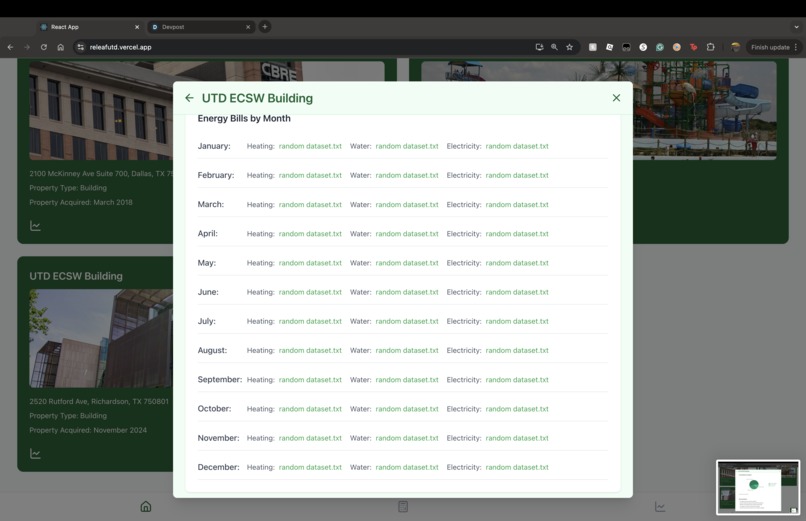Open October Heating dataset link
The width and height of the screenshot is (806, 521).
coord(310,409)
